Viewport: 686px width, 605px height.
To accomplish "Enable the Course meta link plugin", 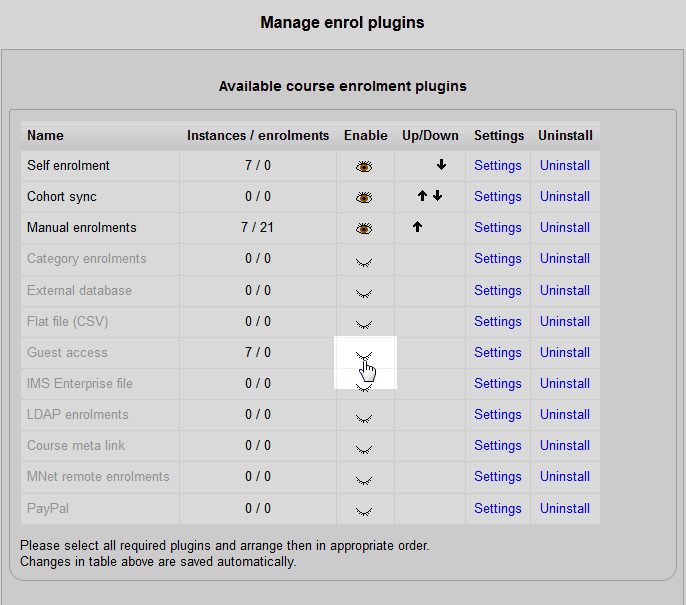I will [364, 448].
